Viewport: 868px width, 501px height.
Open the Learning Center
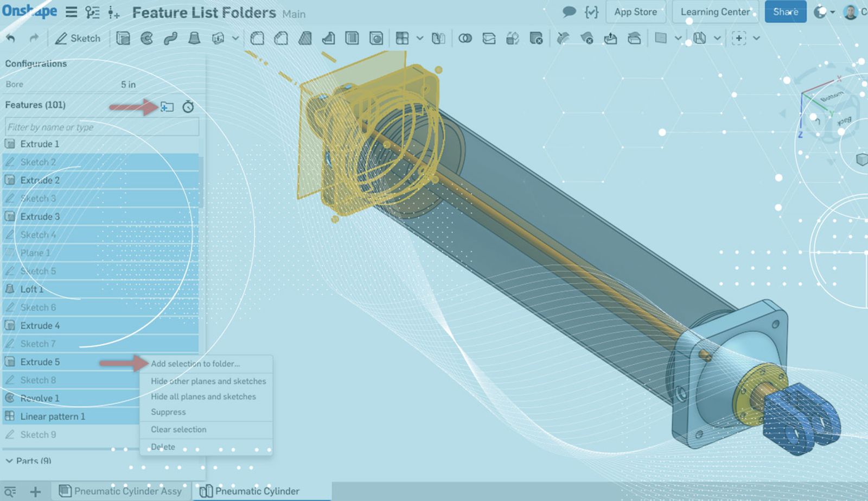click(x=714, y=12)
